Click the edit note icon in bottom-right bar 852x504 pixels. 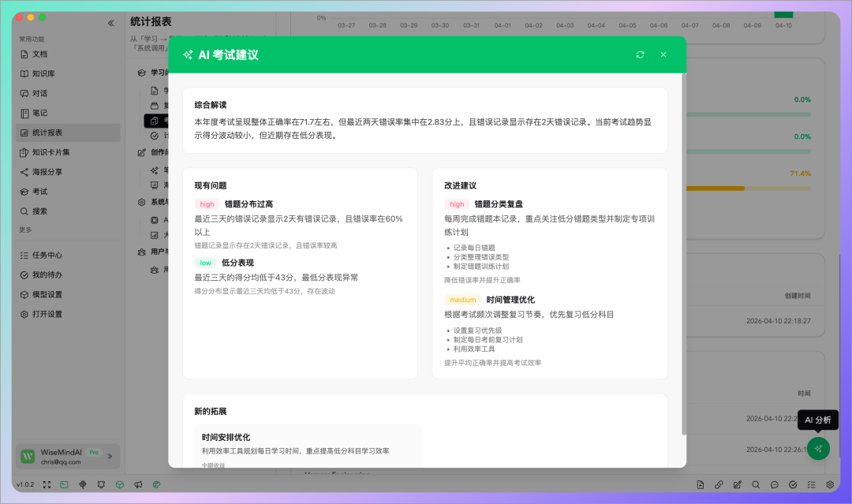coord(738,485)
